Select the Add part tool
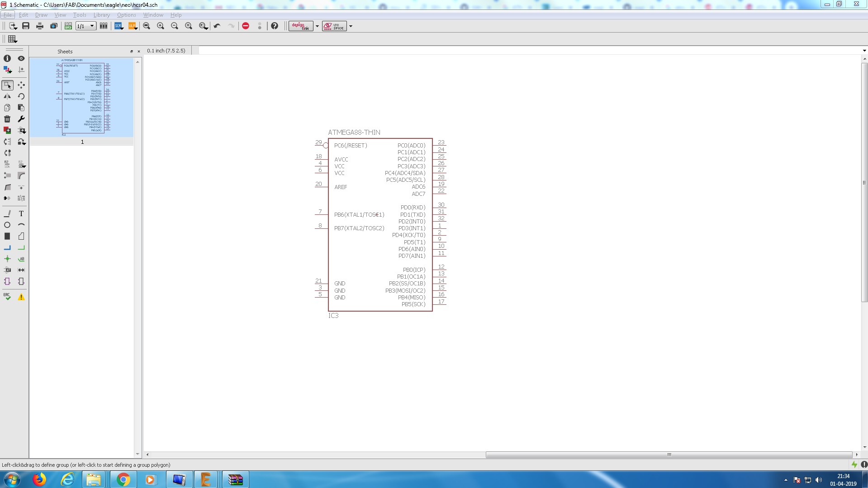 (x=7, y=130)
